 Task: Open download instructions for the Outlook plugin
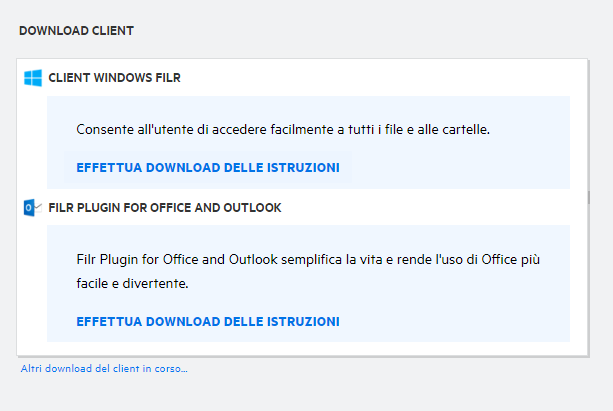208,322
